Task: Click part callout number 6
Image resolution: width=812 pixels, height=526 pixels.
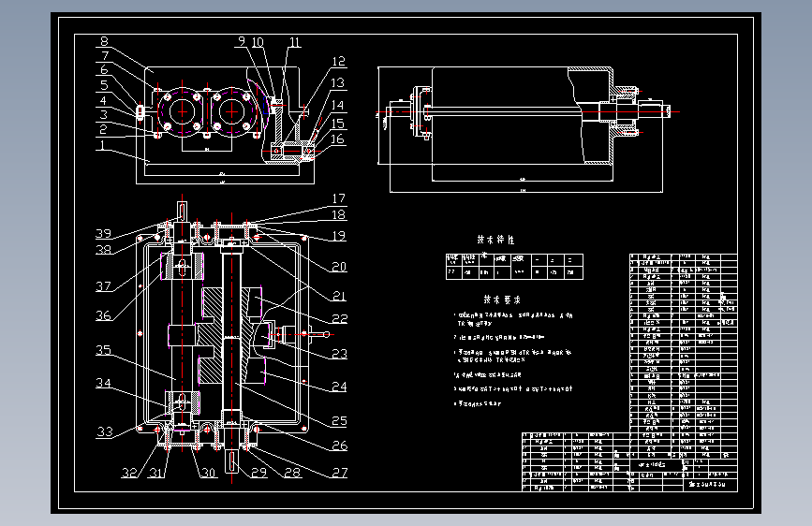Action: coord(104,69)
